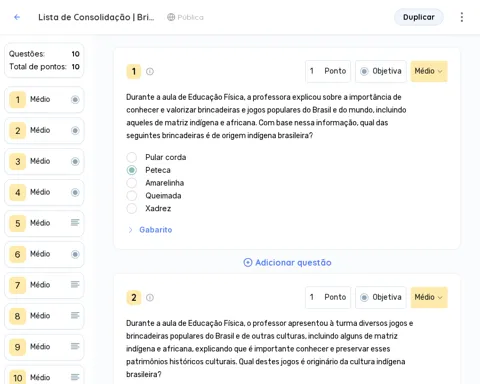Open the three-dot options menu
Viewport: 480px width, 384px height.
click(x=462, y=17)
